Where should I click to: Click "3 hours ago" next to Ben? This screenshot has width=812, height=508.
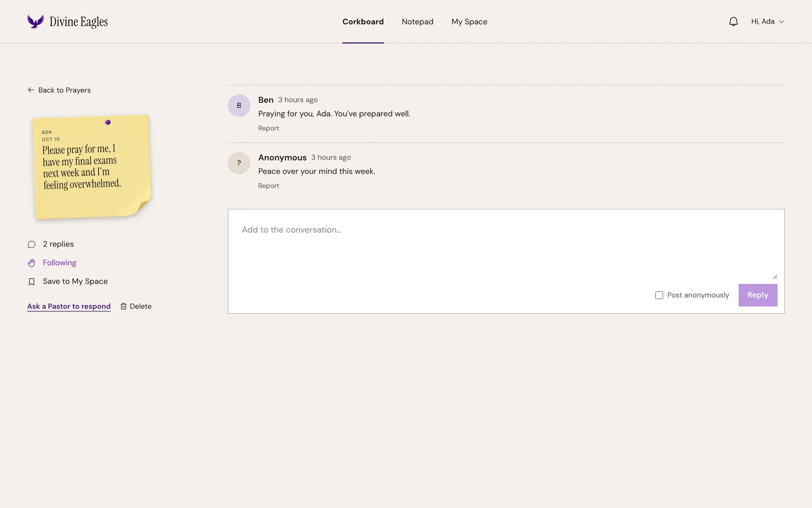(298, 100)
